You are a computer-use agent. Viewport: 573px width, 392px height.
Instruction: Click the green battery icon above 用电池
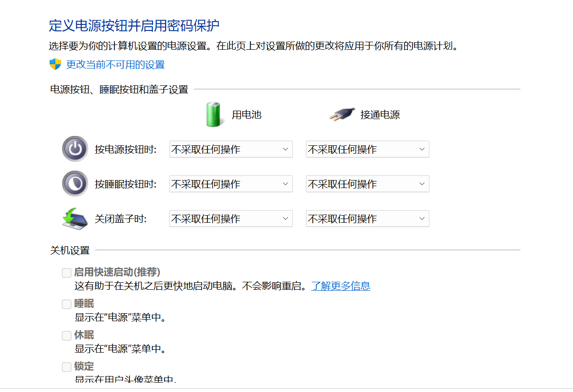click(214, 113)
